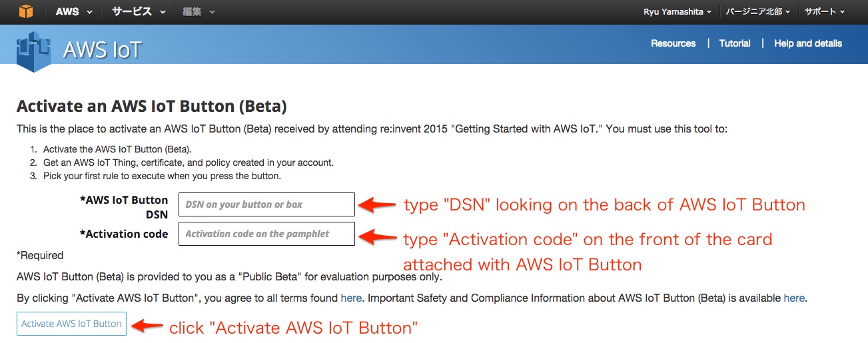
Task: Click the "Activate an AWS IoT Button (Beta)" heading
Action: point(151,106)
